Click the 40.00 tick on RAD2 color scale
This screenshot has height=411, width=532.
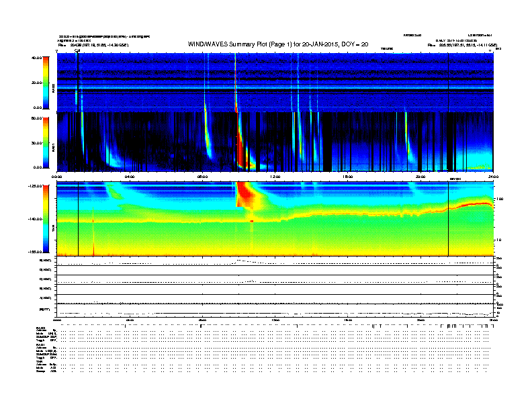click(x=36, y=58)
